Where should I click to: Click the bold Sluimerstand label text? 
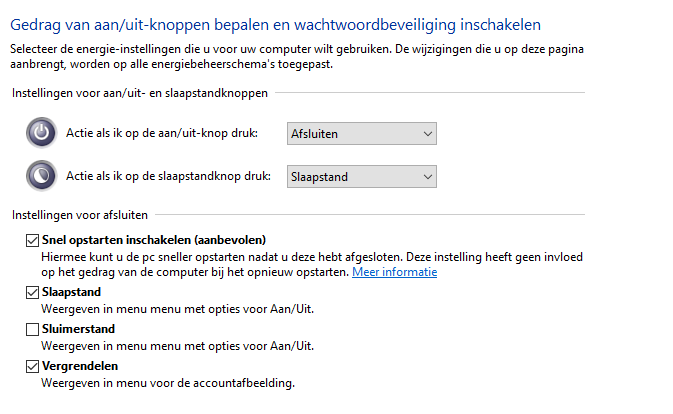point(79,329)
